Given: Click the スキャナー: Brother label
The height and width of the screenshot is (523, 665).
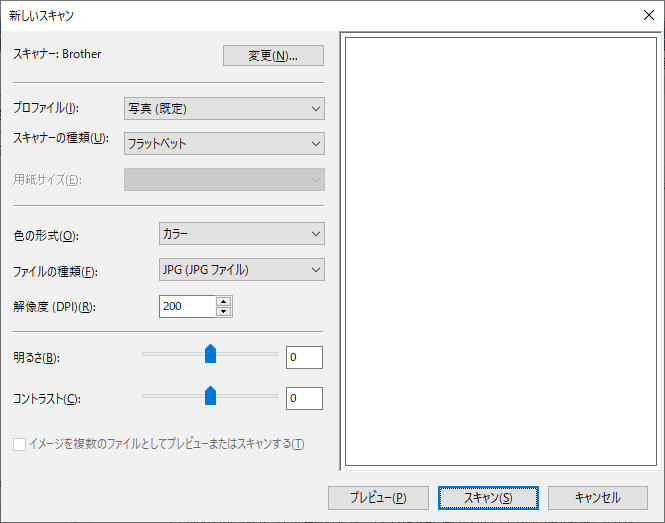Looking at the screenshot, I should pyautogui.click(x=57, y=54).
